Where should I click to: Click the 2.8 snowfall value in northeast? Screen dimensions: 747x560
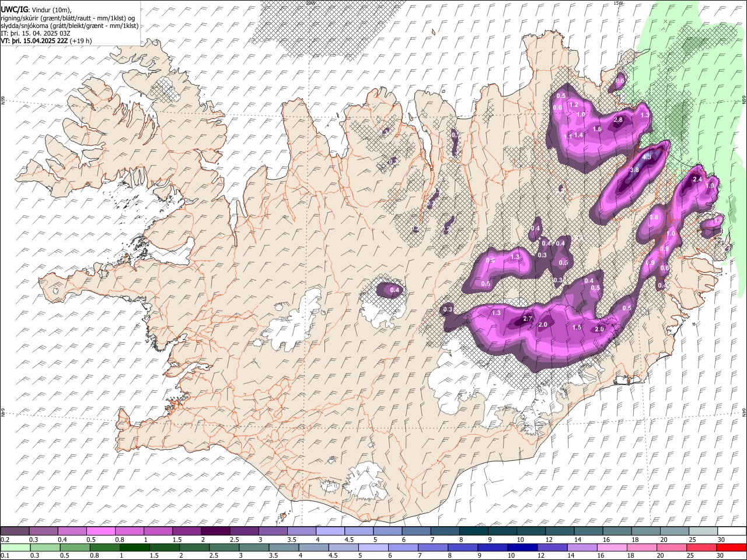619,120
